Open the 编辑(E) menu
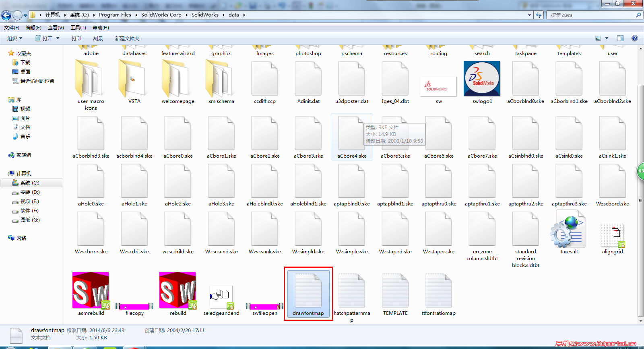Screen dimensions: 644x349 [x=33, y=27]
